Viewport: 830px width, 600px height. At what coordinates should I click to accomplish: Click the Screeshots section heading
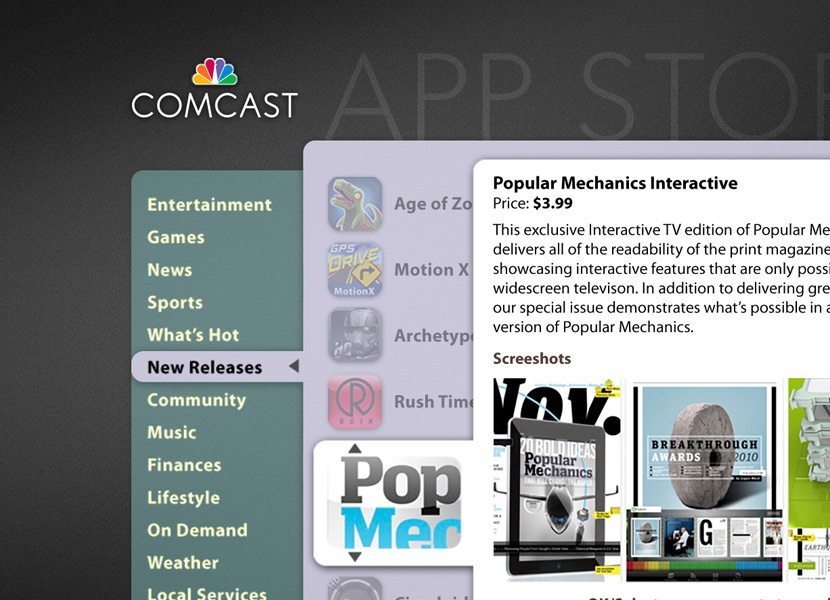[x=532, y=359]
